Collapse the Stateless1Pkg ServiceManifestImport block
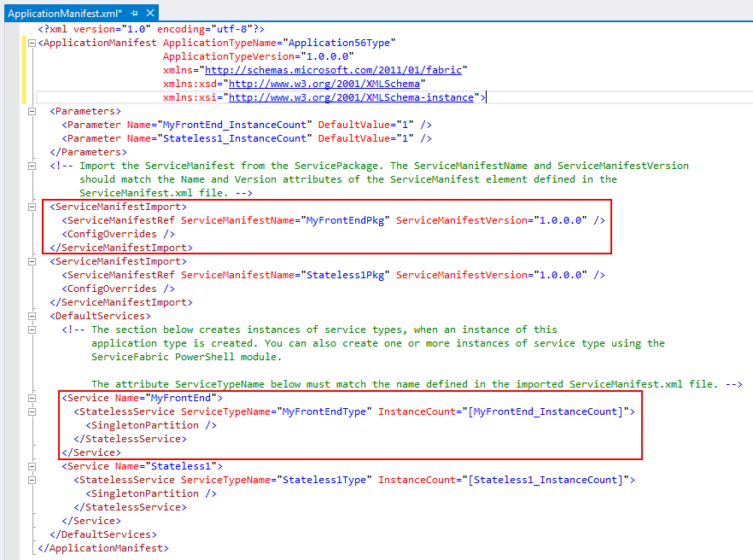The image size is (753, 560). tap(31, 261)
